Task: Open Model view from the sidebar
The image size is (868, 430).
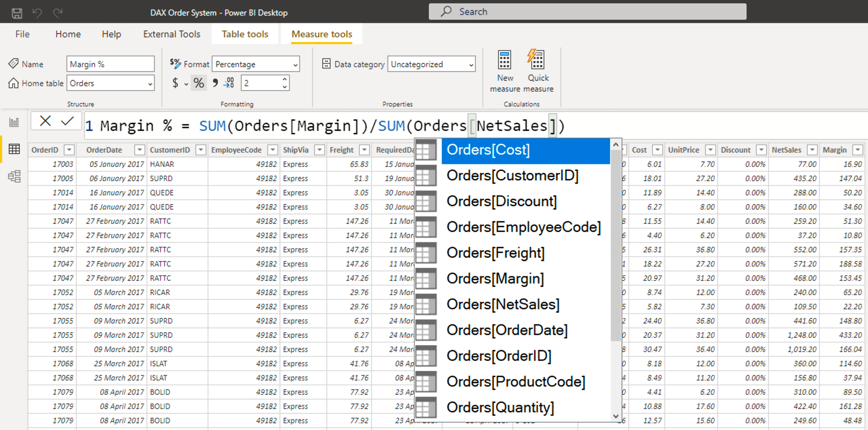Action: [14, 176]
